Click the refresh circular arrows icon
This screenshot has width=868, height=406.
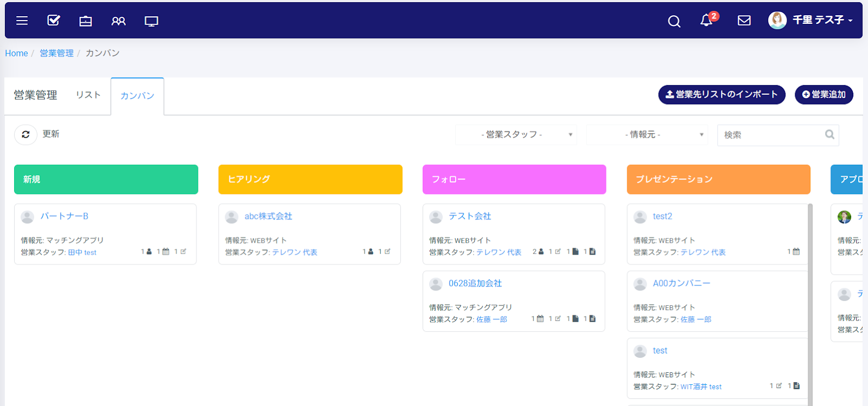point(25,134)
